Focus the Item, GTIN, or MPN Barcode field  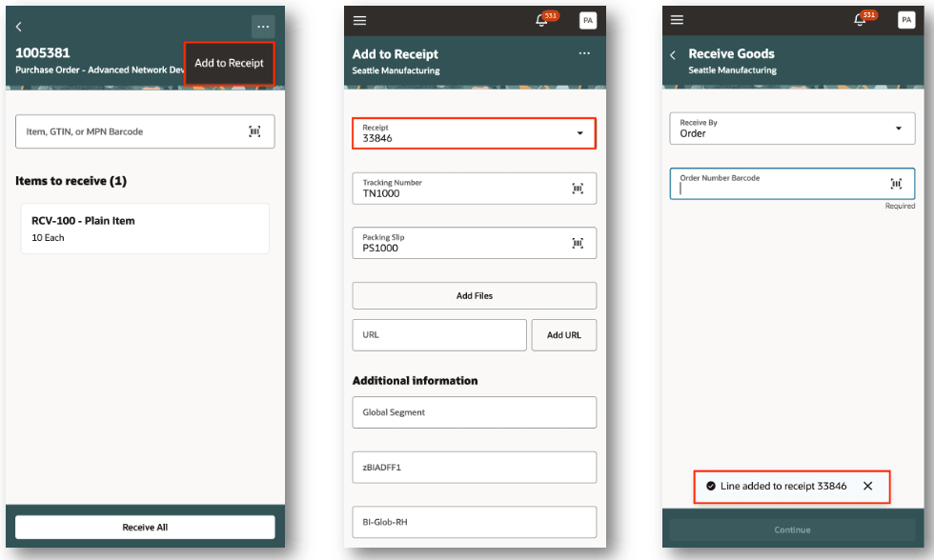coord(145,131)
